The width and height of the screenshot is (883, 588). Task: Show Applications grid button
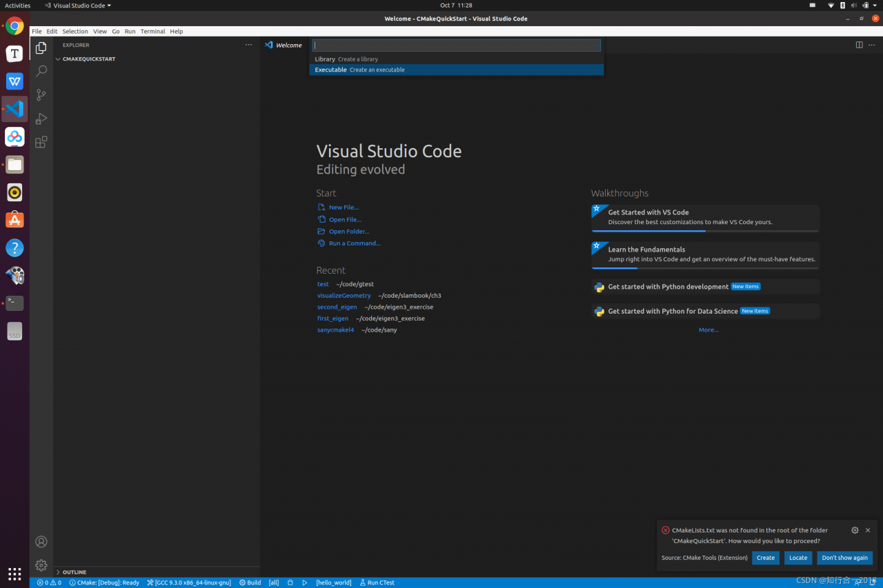pyautogui.click(x=14, y=574)
